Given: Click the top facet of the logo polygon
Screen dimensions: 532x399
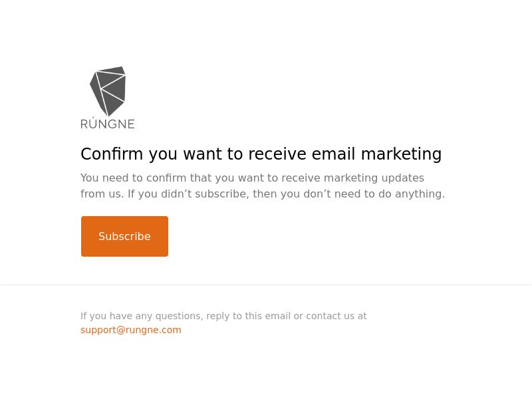Looking at the screenshot, I should click(x=111, y=70).
